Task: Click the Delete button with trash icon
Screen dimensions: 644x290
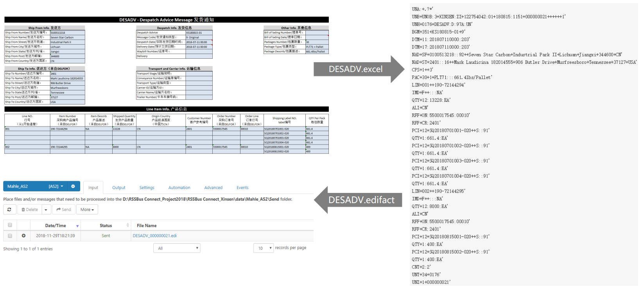Action: tap(30, 209)
